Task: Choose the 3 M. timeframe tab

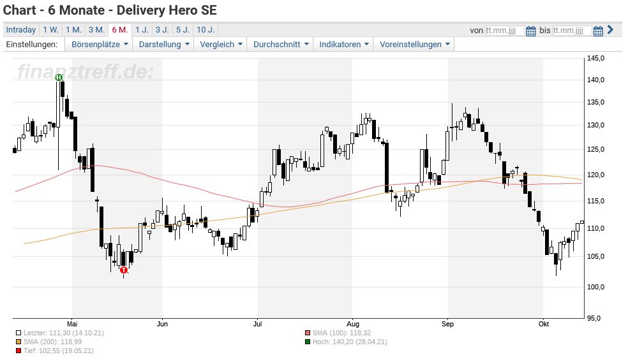Action: tap(96, 30)
